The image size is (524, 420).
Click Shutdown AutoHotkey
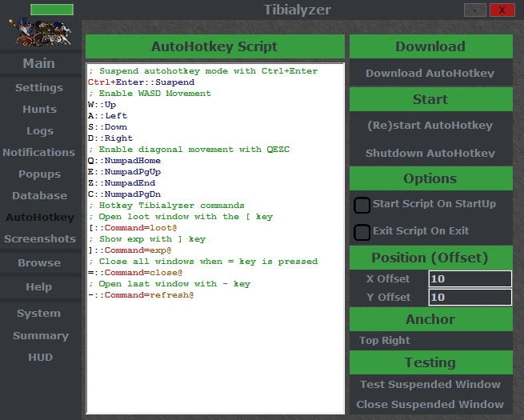pos(430,153)
